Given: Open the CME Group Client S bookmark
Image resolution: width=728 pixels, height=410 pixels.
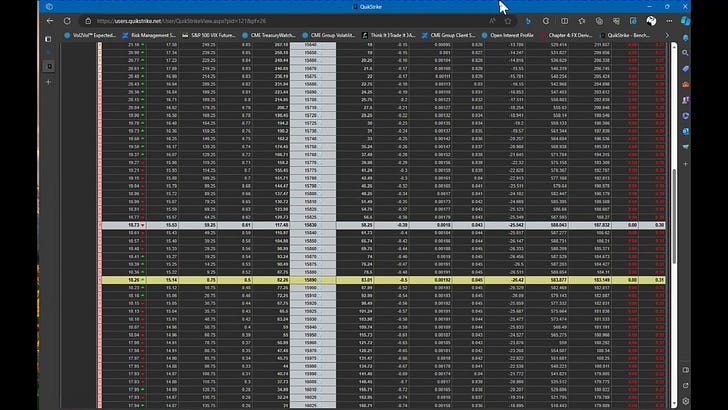Looking at the screenshot, I should (448, 35).
